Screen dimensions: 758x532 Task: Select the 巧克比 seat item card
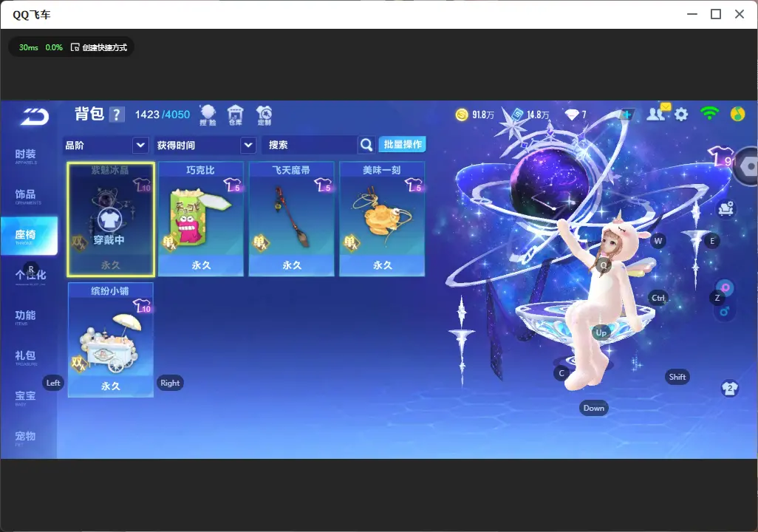[x=201, y=219]
